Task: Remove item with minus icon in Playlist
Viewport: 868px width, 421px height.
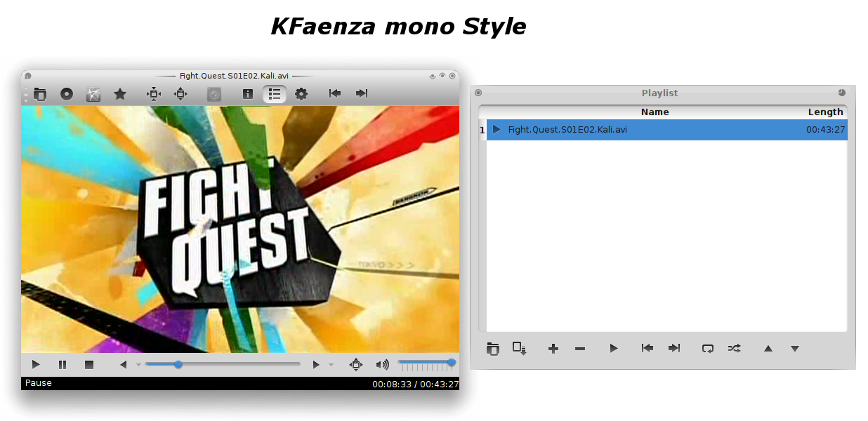Action: [580, 349]
